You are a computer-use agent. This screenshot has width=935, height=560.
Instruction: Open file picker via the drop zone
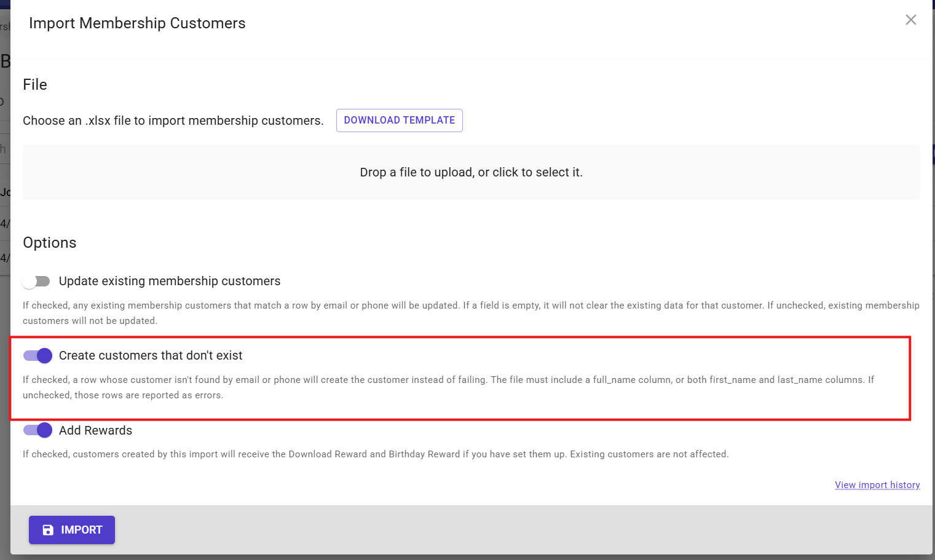(471, 172)
